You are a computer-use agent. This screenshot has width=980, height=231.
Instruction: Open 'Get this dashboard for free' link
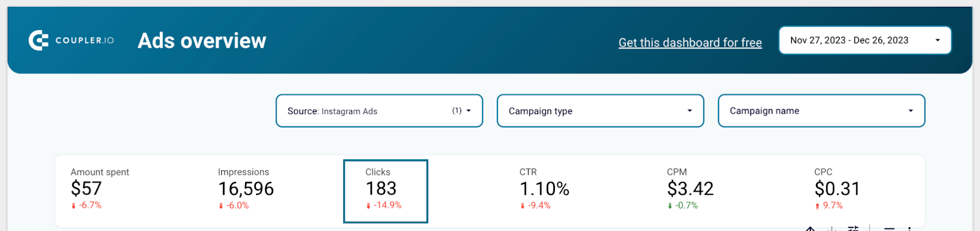(x=690, y=42)
